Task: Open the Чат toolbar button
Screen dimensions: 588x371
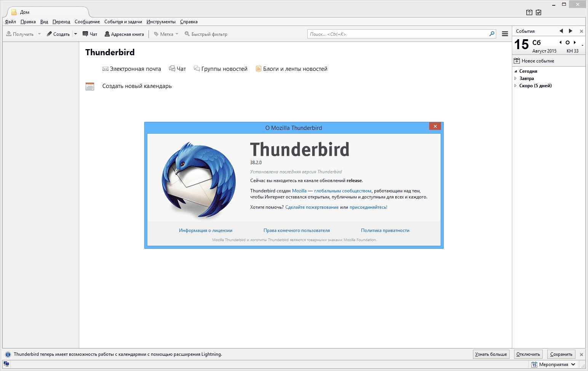Action: tap(90, 34)
